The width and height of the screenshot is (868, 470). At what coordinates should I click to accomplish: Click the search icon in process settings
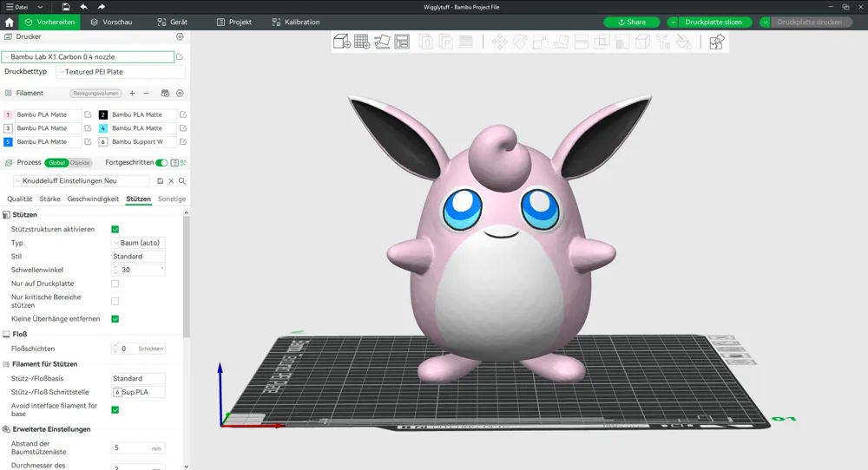182,181
